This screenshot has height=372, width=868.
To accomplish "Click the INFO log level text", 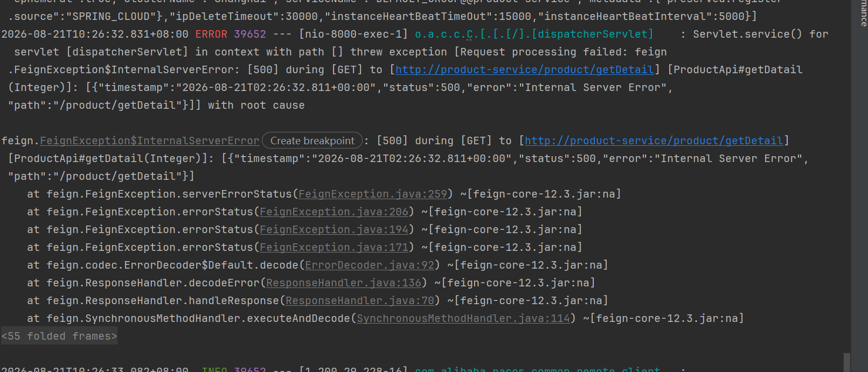I will click(x=214, y=369).
